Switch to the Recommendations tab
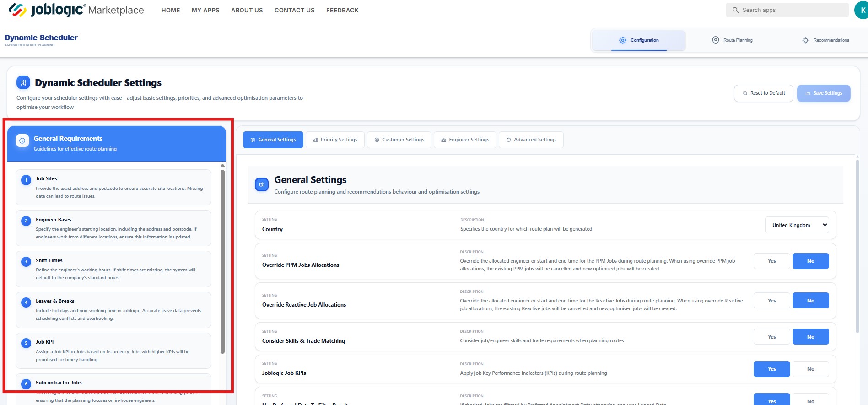This screenshot has height=405, width=868. coord(825,40)
